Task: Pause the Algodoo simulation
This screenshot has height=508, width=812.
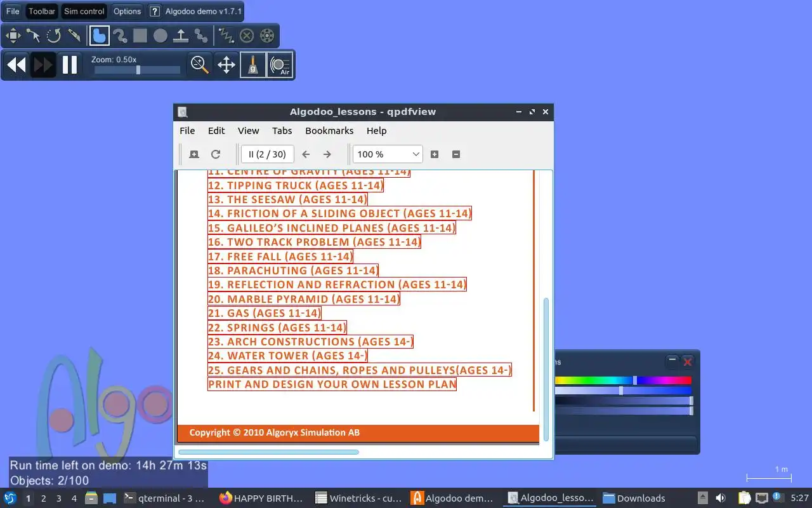Action: click(70, 65)
